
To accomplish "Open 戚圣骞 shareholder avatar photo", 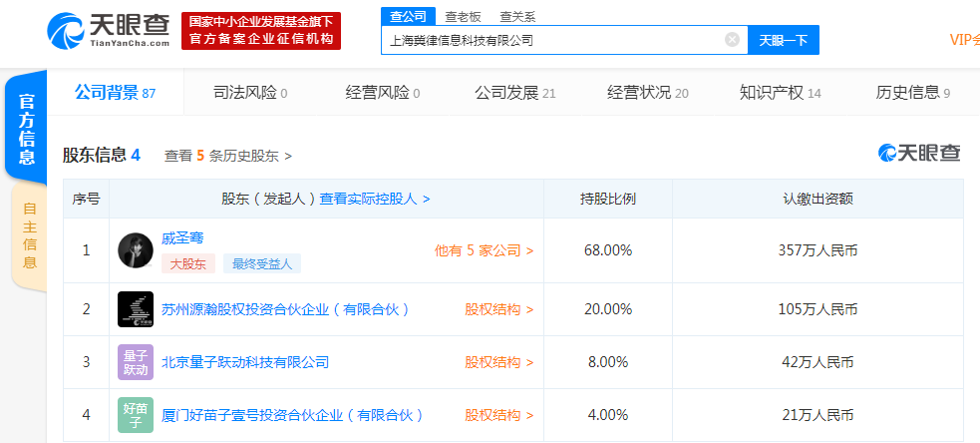I will coord(136,250).
